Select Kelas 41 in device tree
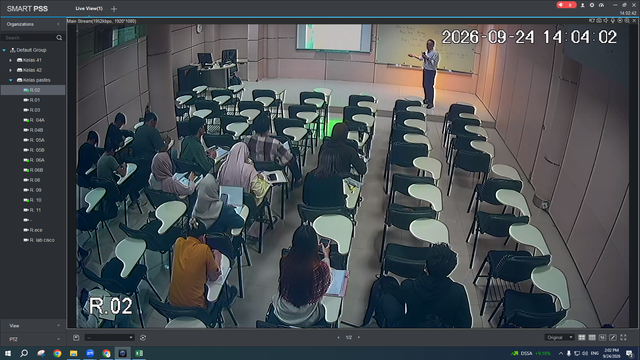Screen dimensions: 640x360 [x=32, y=60]
